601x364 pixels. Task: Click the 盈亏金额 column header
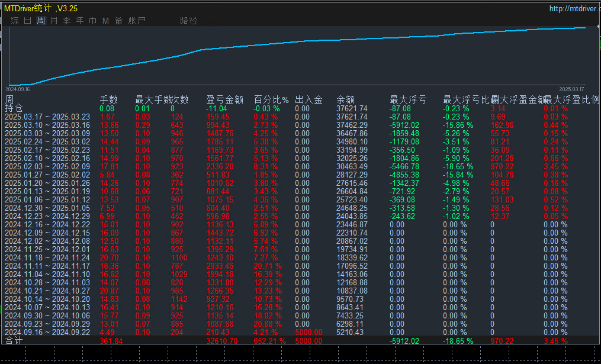click(x=225, y=100)
